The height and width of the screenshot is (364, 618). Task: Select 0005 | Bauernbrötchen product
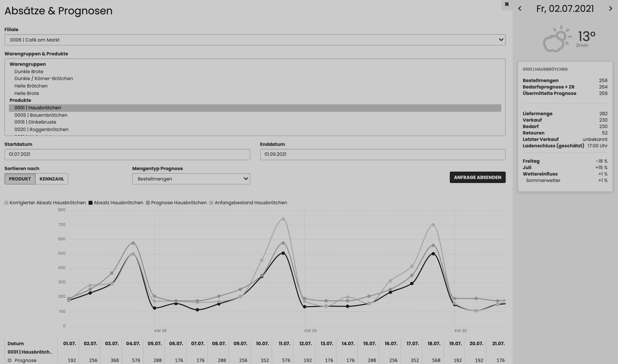(41, 115)
